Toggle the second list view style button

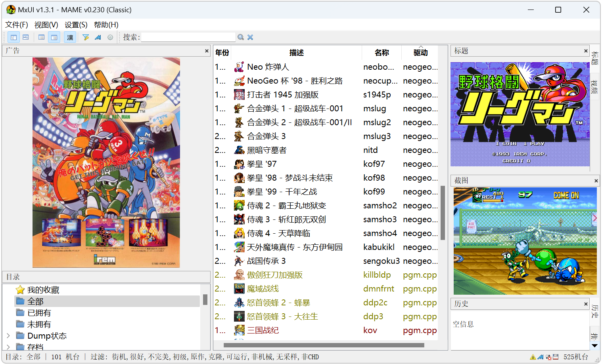pos(54,37)
